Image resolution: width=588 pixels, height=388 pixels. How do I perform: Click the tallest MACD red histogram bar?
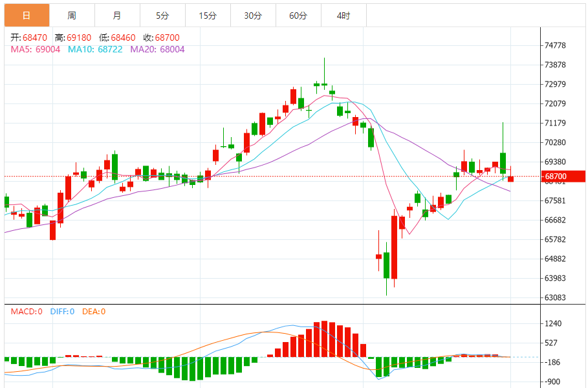(324, 339)
